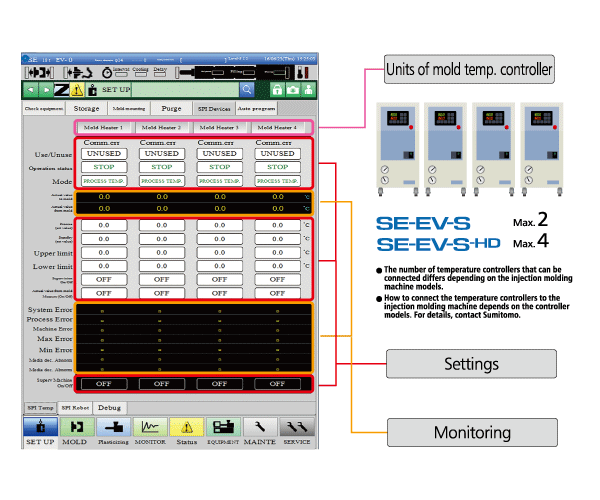Open the user operator person icon

308,90
